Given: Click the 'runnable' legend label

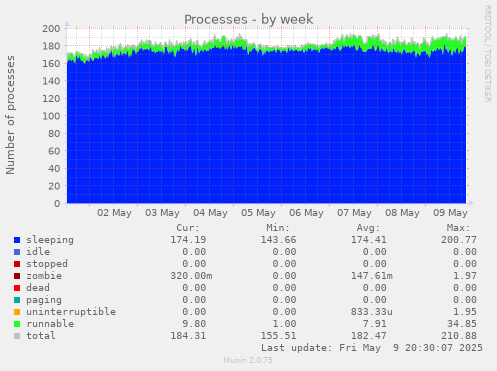Looking at the screenshot, I should tap(50, 324).
